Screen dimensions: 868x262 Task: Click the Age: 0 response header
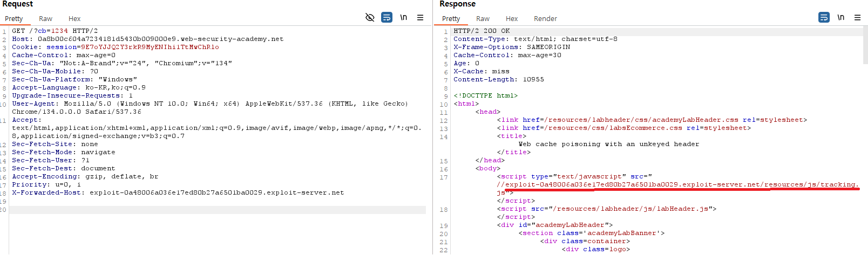tap(466, 64)
